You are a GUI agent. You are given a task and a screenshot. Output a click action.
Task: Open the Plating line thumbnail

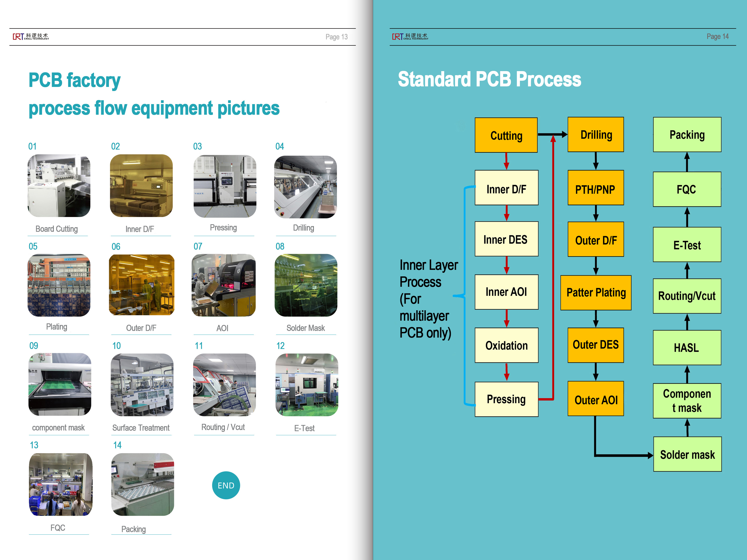(x=59, y=285)
